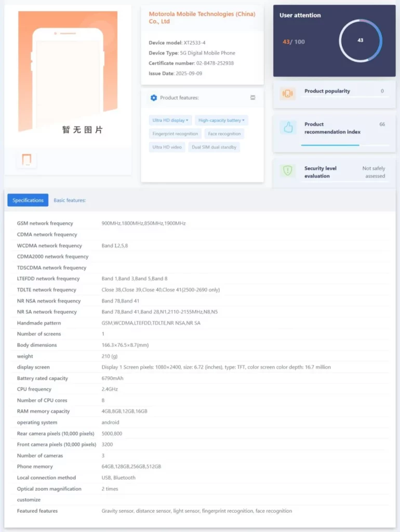Click operating system value android
This screenshot has height=532, width=400.
click(110, 422)
